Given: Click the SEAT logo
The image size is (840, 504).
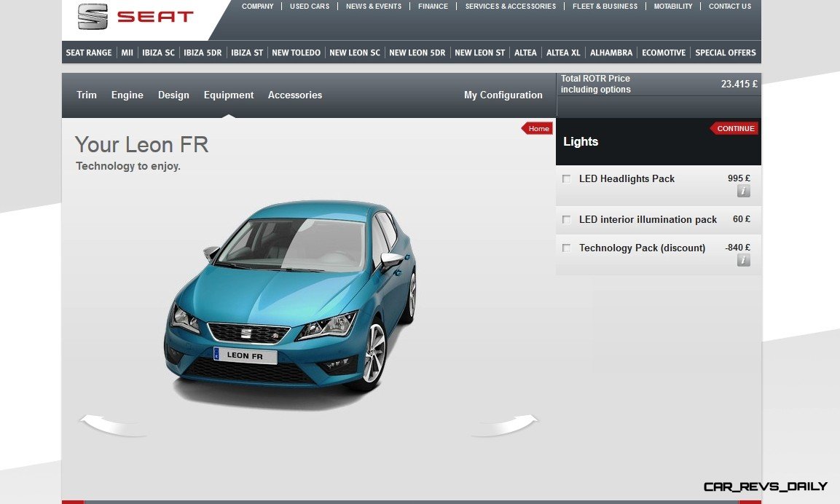Looking at the screenshot, I should [136, 17].
